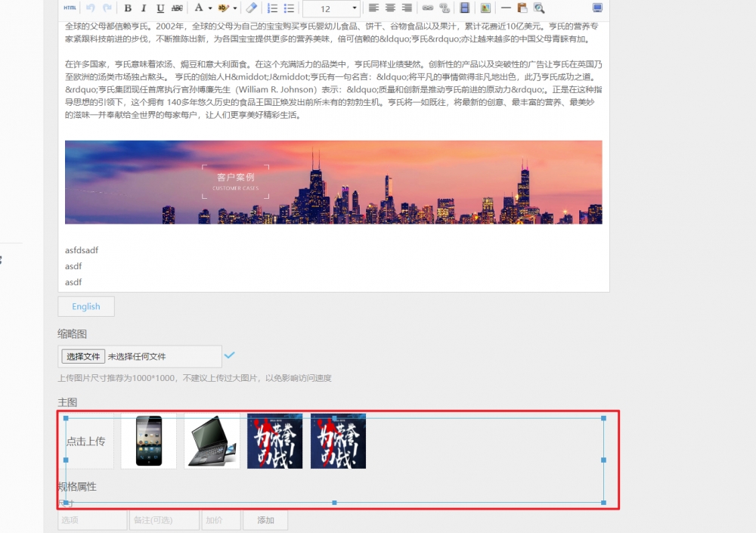Align text right
Image resolution: width=756 pixels, height=533 pixels.
tap(407, 8)
